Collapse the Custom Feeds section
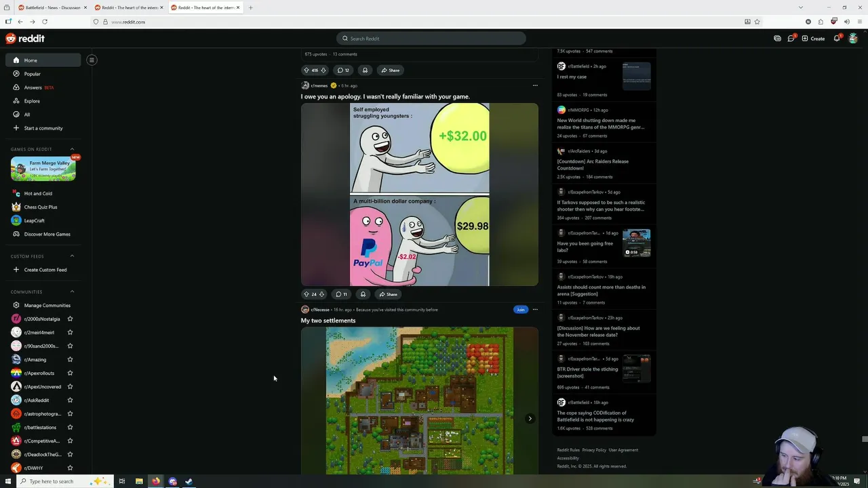 point(73,256)
